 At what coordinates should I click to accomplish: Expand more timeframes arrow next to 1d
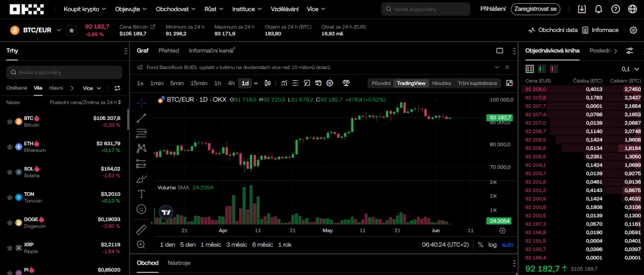click(x=256, y=84)
